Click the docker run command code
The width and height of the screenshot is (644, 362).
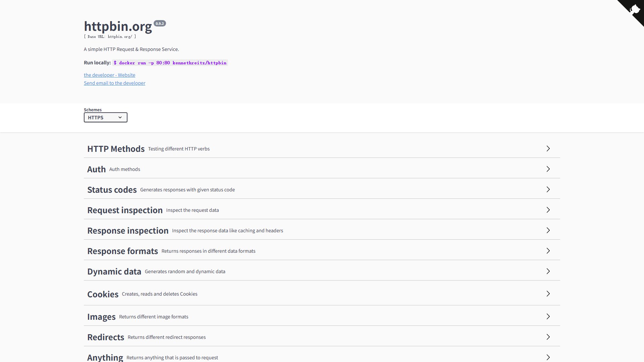tap(170, 63)
